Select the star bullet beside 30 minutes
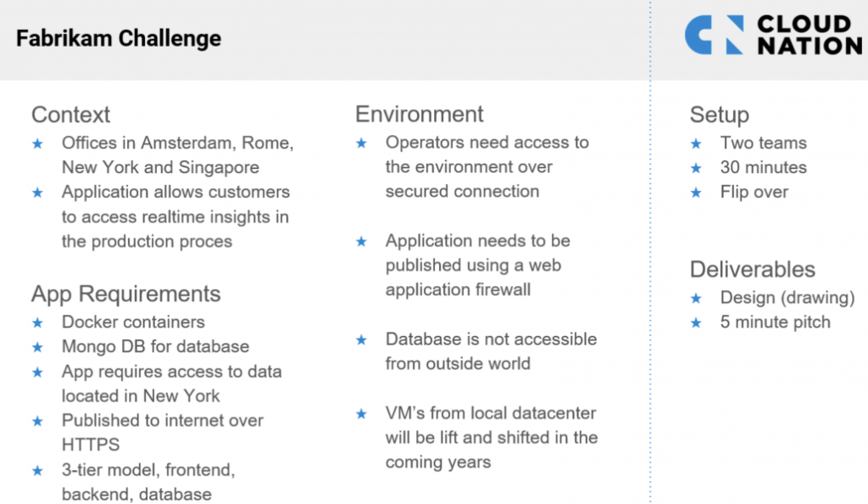Viewport: 868px width, 504px height. 697,168
